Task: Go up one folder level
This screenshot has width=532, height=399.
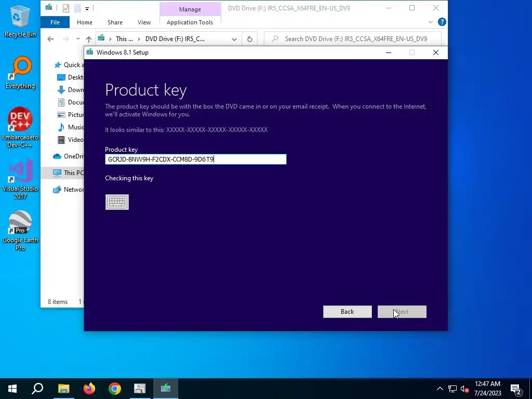Action: coord(88,39)
